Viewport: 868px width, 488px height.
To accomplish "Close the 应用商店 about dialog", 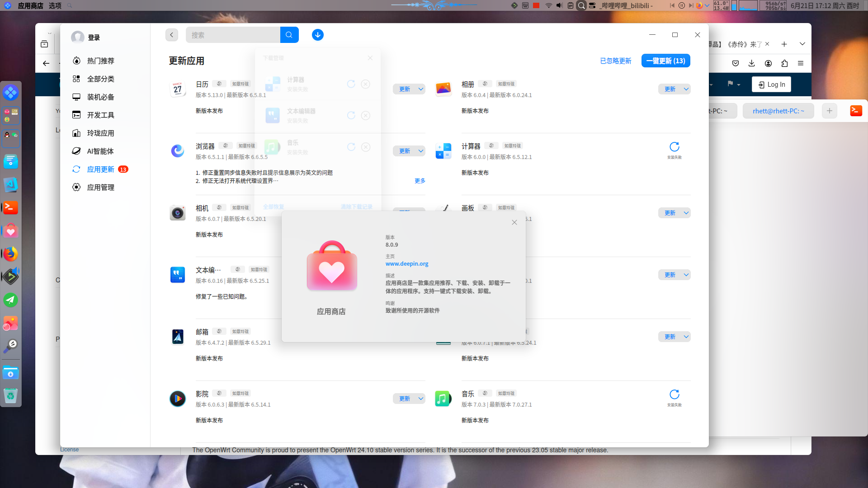I will [x=514, y=222].
